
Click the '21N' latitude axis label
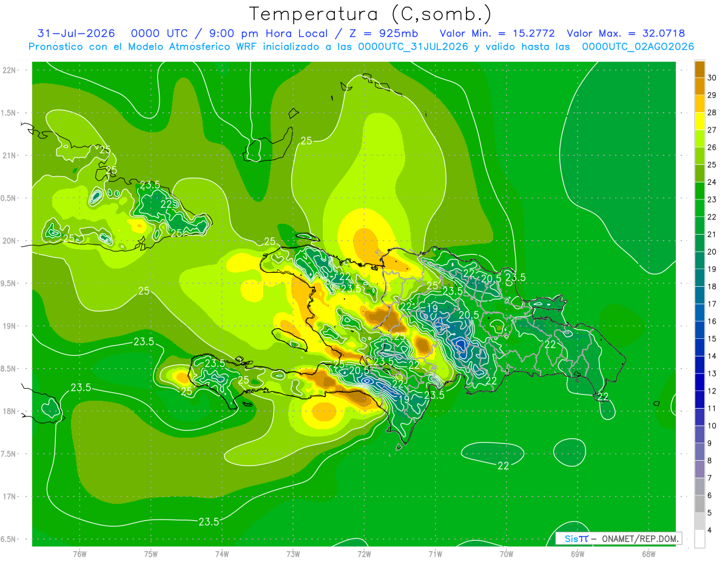9,155
